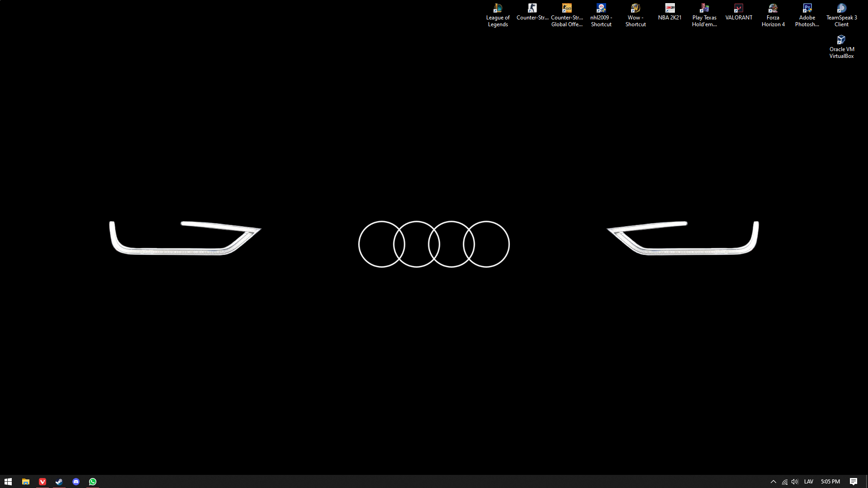Open the volume control tray icon

(x=795, y=482)
